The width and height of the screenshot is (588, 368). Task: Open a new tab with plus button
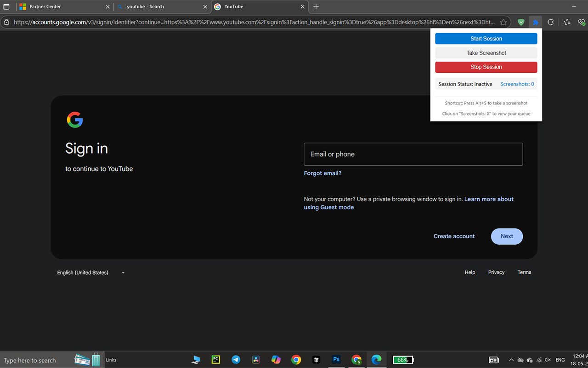click(x=316, y=6)
